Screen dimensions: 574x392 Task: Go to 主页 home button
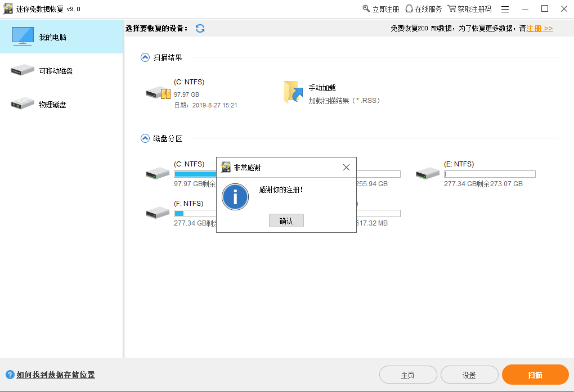(408, 375)
